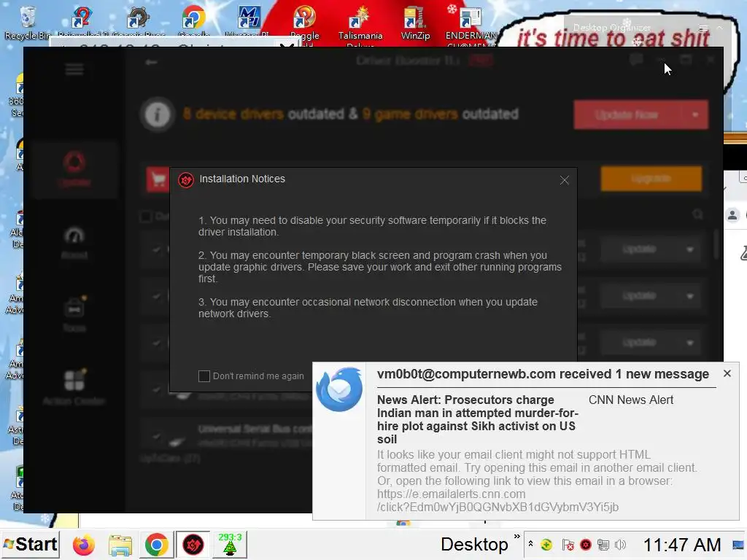Image resolution: width=747 pixels, height=560 pixels.
Task: Click the search icon above the driver list
Action: click(x=697, y=215)
